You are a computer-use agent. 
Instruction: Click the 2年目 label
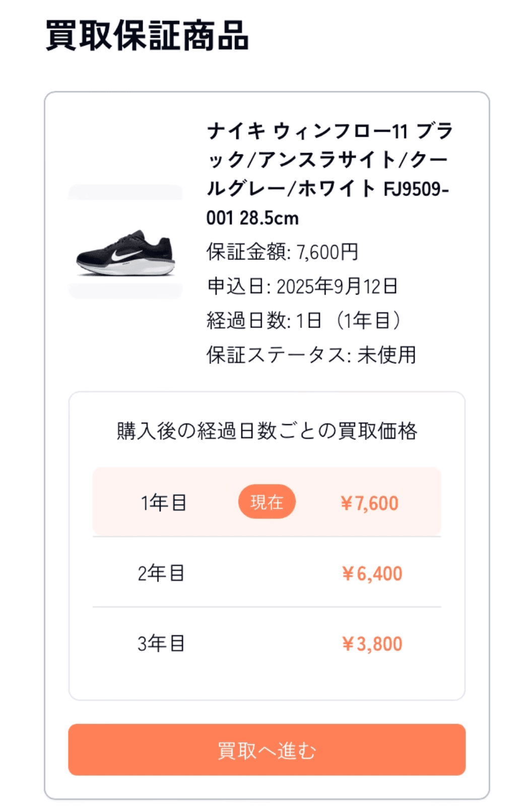pos(161,573)
